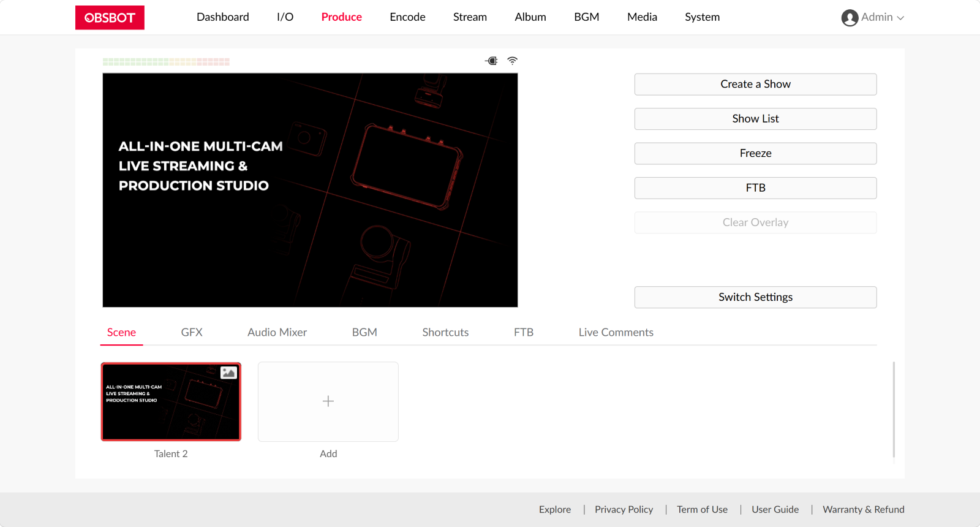Open the Show List
Screen dimensions: 980x527
coord(755,119)
